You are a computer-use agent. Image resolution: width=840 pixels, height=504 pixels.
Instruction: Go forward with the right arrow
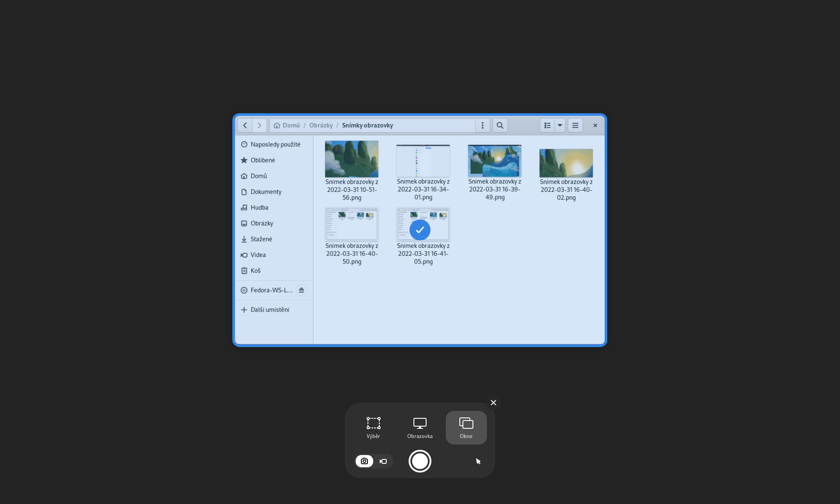[259, 125]
